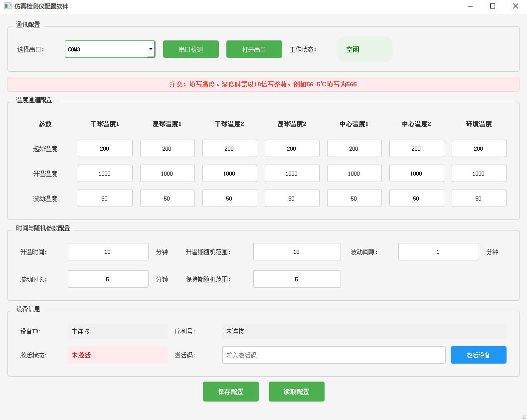Select the 波动间隙 input showing 1
This screenshot has height=420, width=527.
pos(438,251)
